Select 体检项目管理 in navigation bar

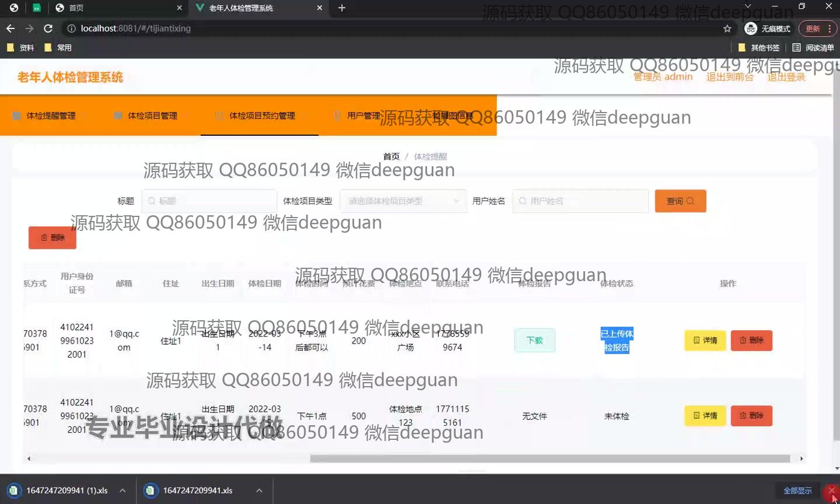point(152,116)
